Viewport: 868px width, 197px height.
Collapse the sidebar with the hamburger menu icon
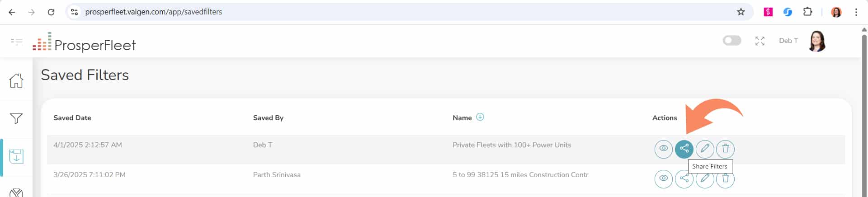(x=16, y=42)
